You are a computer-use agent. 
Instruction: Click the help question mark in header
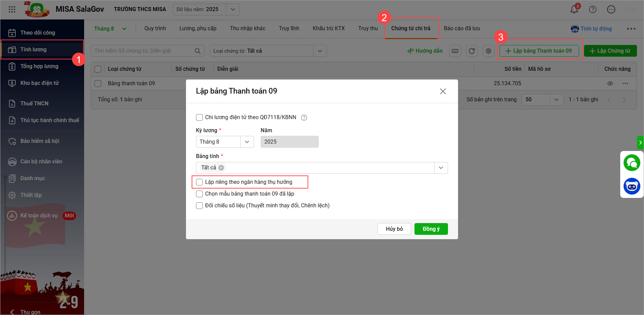coord(592,9)
